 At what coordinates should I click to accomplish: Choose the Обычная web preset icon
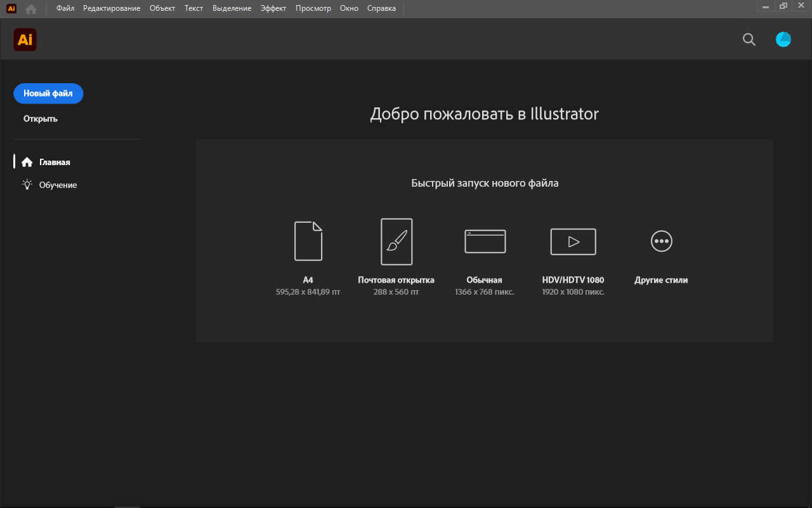click(x=485, y=241)
